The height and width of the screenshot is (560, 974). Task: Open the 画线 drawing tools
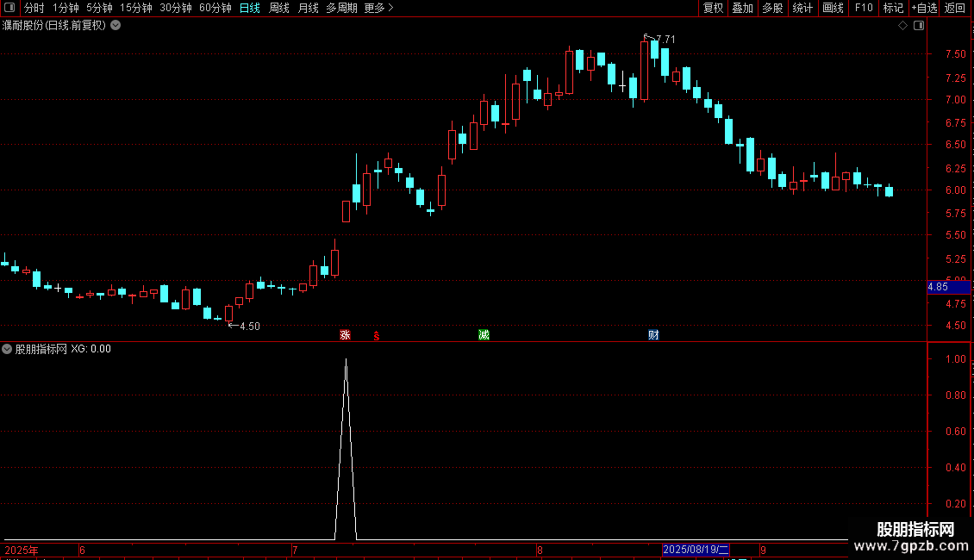tap(833, 8)
